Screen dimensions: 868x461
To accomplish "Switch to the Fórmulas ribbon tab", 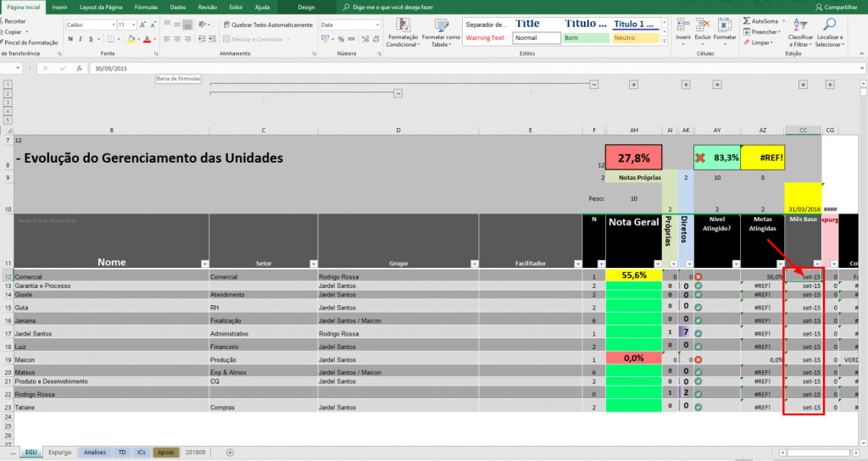I will 146,7.
